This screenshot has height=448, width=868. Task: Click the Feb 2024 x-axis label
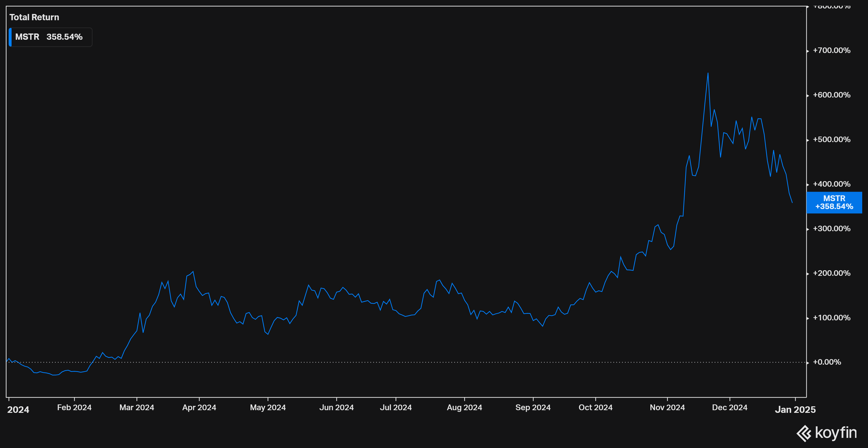(74, 407)
